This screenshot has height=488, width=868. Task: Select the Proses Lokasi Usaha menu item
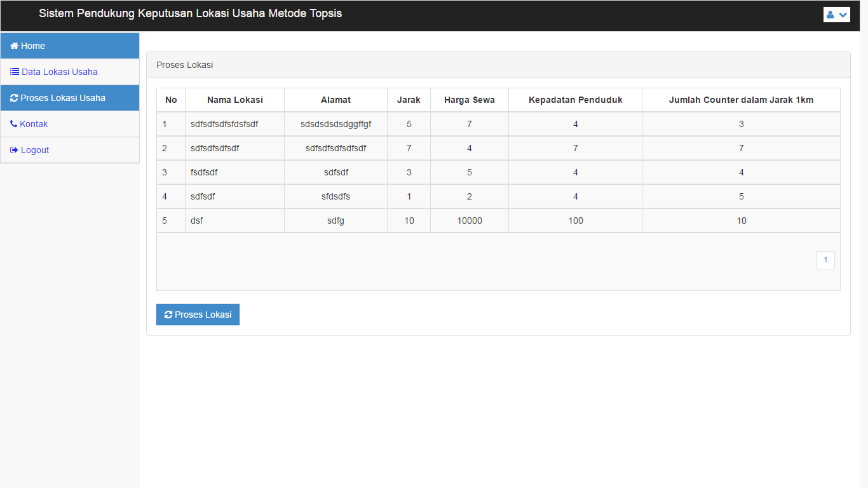pos(70,98)
